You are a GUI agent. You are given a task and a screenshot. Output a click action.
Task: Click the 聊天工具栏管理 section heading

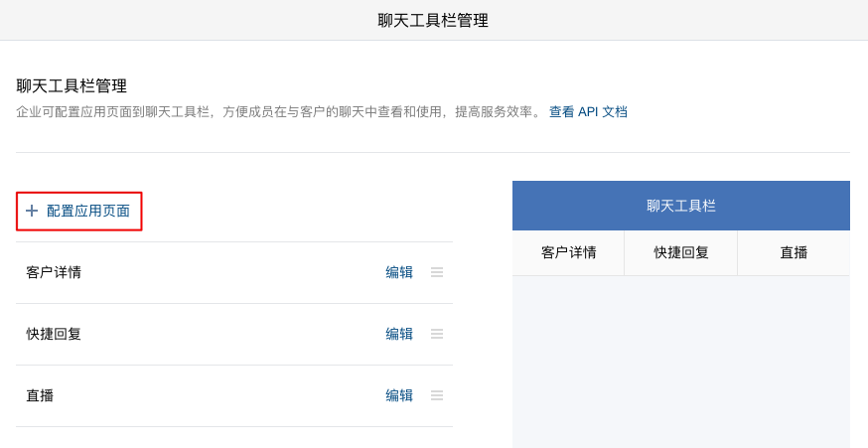click(72, 86)
